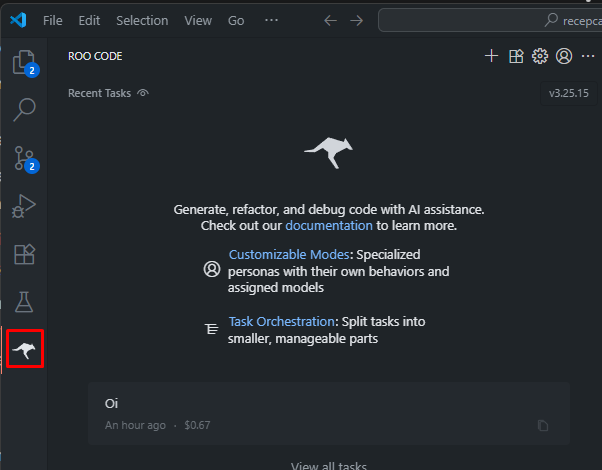Open the Run and Debug view
The height and width of the screenshot is (470, 602).
coord(23,206)
